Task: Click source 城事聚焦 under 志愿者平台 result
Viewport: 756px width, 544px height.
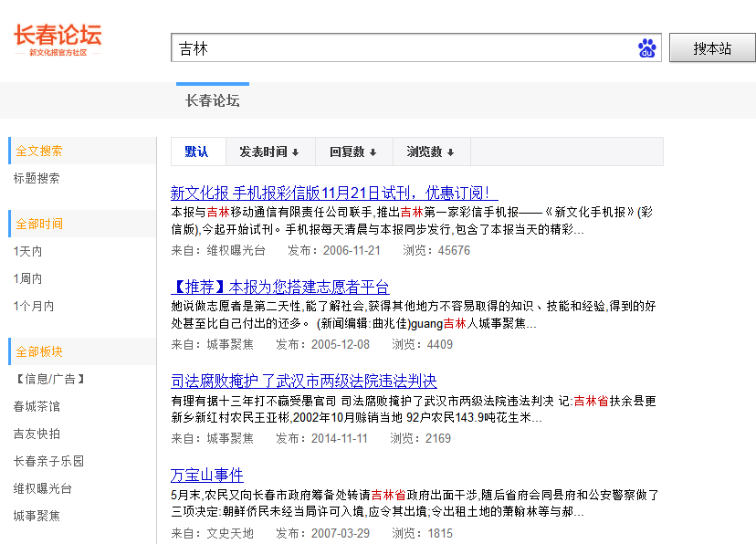Action: pyautogui.click(x=230, y=344)
